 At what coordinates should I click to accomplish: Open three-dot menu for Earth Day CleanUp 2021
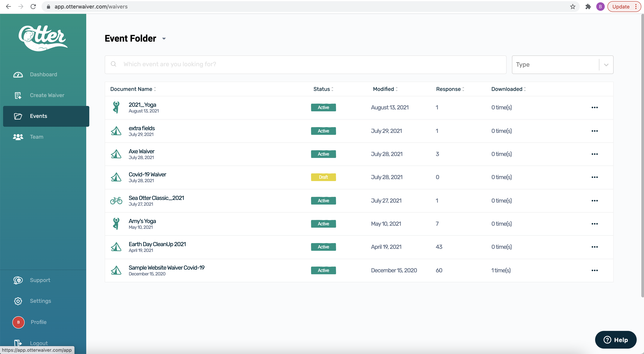[595, 247]
